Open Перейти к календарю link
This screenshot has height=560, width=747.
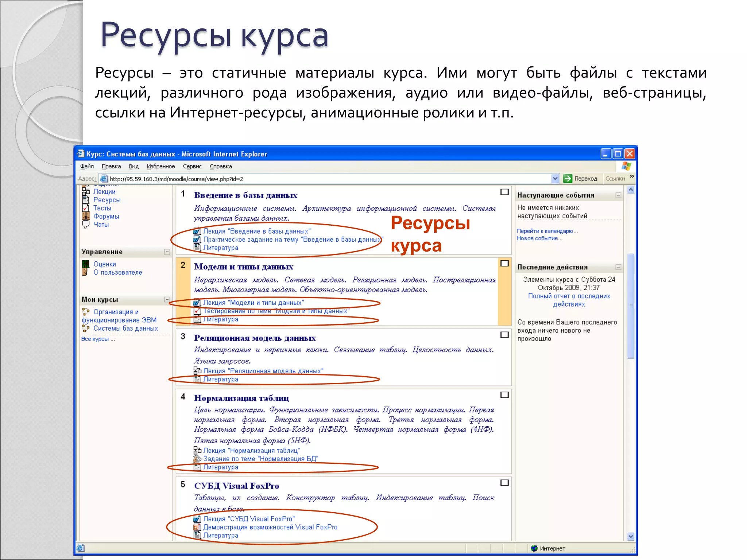tap(547, 231)
